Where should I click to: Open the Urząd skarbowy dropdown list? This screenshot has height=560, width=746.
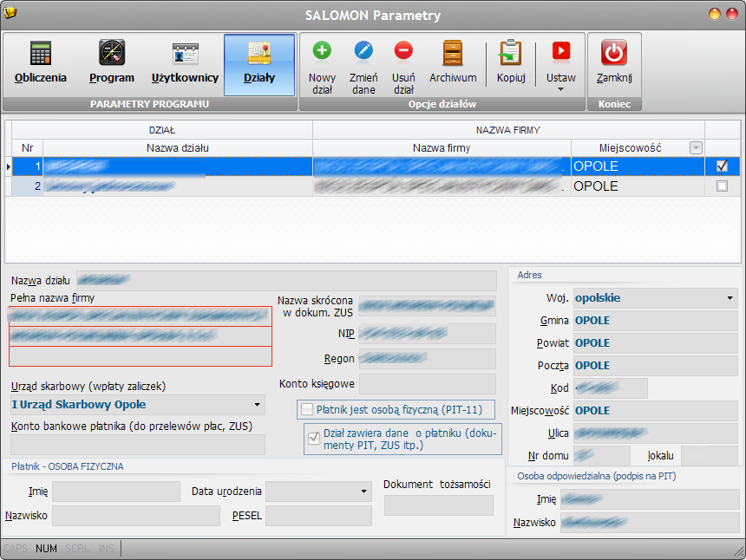pos(258,405)
